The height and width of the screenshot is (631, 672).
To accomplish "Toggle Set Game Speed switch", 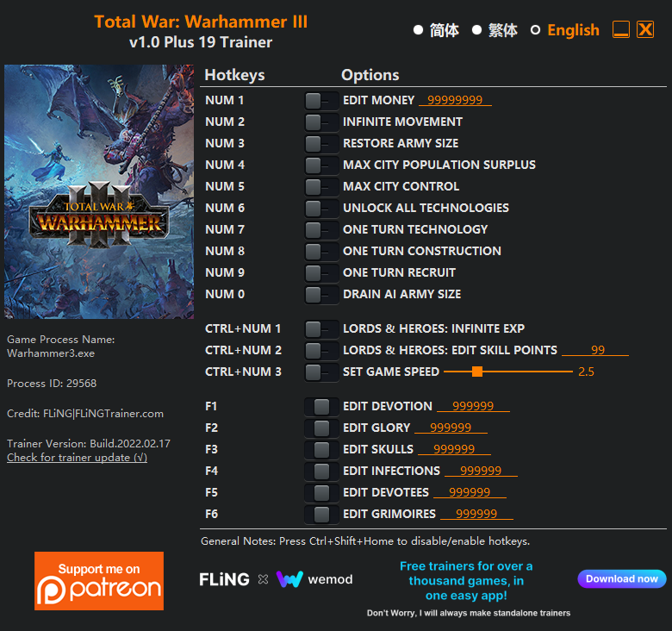I will coord(321,372).
